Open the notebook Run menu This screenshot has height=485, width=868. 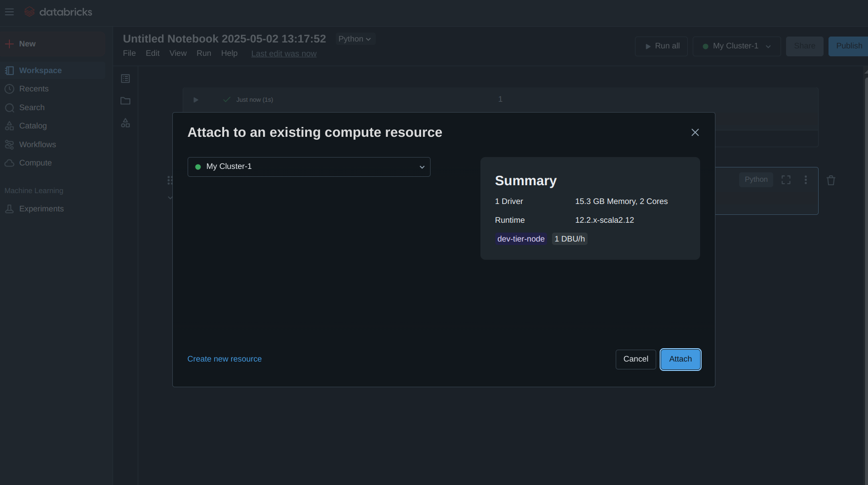[204, 53]
